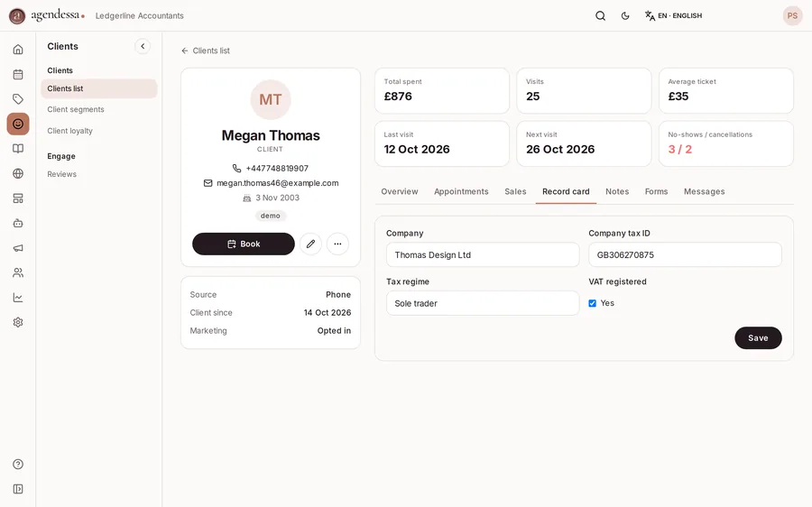This screenshot has width=812, height=507.
Task: Select the Record card tab
Action: point(566,191)
